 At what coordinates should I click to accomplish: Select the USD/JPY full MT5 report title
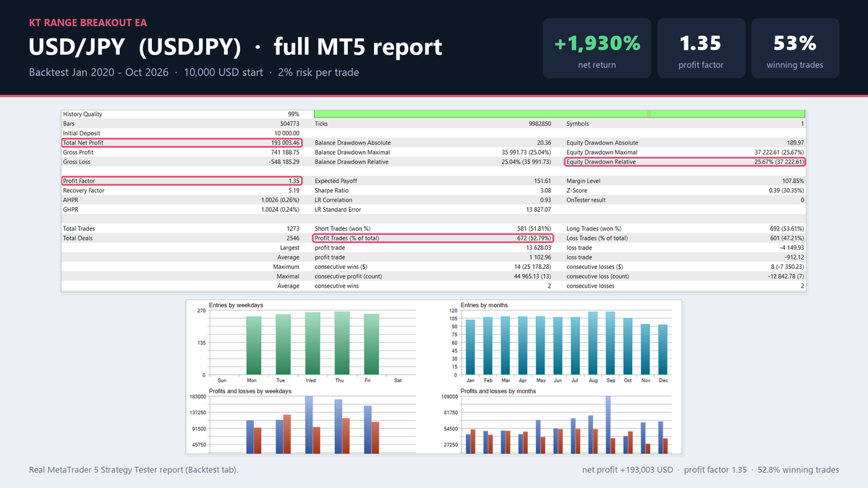tap(235, 47)
